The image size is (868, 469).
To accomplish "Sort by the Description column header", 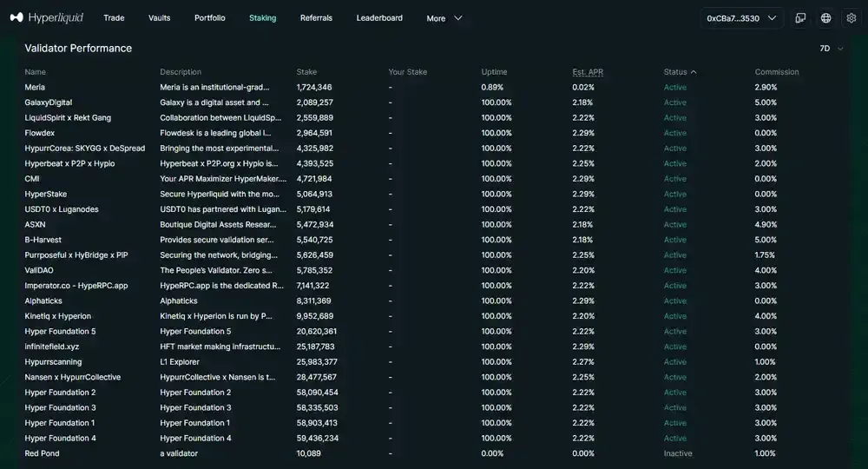I will pyautogui.click(x=181, y=72).
